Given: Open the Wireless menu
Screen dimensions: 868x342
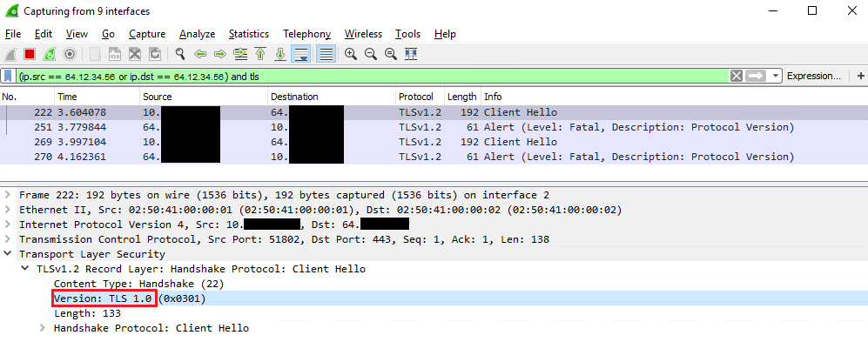Looking at the screenshot, I should point(363,34).
